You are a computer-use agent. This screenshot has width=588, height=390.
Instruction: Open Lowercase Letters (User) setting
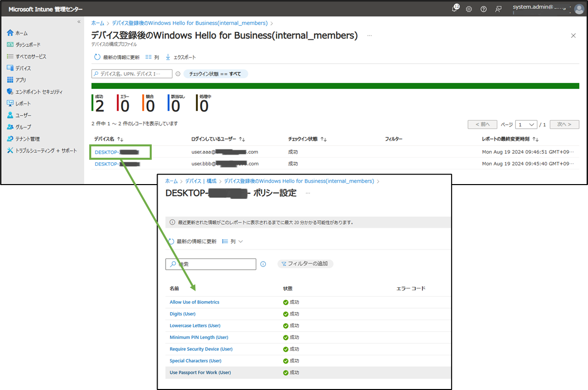tap(195, 325)
